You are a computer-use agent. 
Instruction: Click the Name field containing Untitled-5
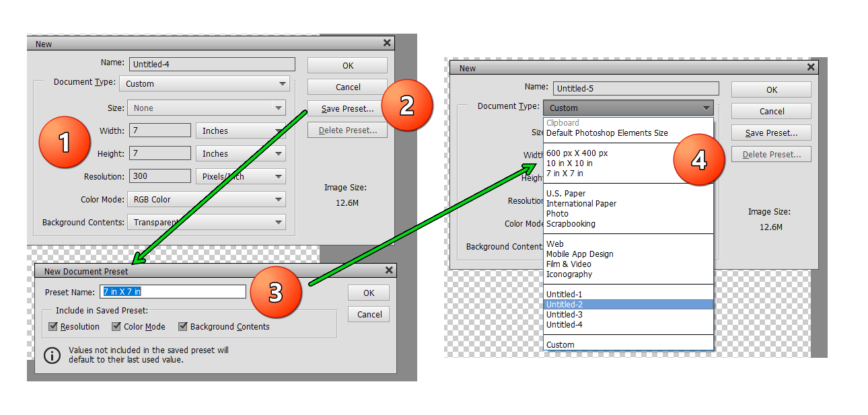[x=635, y=88]
